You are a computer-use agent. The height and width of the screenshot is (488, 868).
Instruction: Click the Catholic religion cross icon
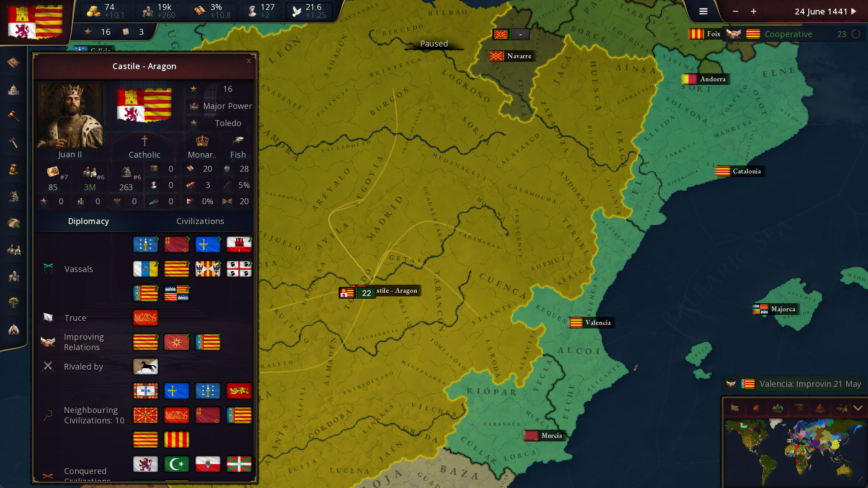144,141
